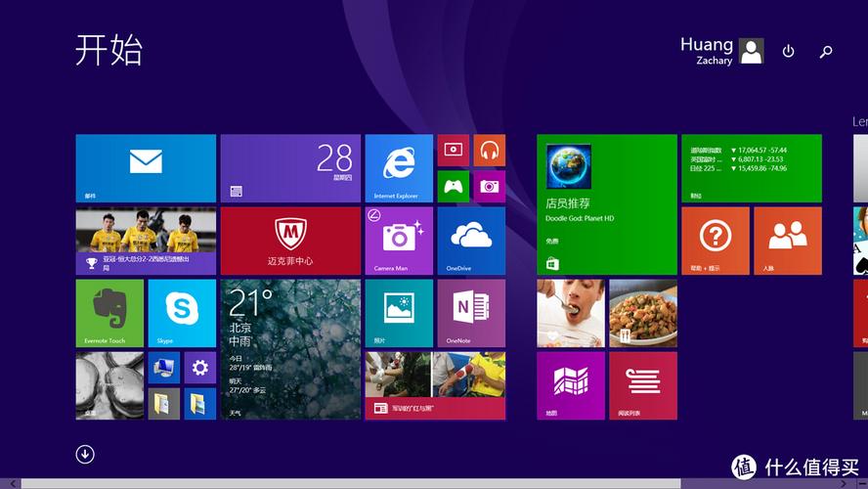The image size is (868, 489).
Task: Open Help + Tips question mark tile
Action: (716, 241)
